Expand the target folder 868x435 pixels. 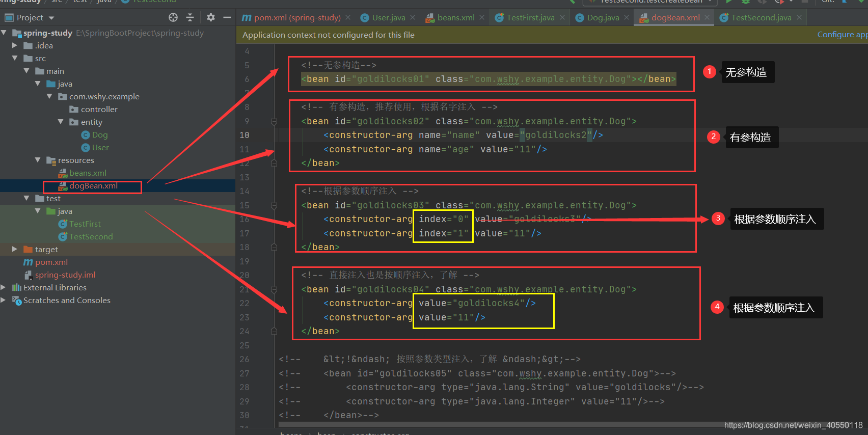tap(15, 249)
